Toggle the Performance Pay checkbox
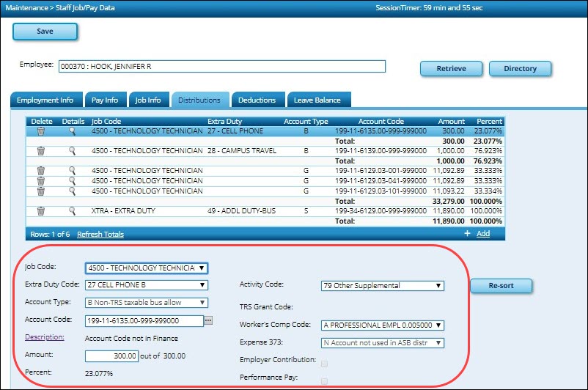This screenshot has width=588, height=390. pyautogui.click(x=324, y=381)
